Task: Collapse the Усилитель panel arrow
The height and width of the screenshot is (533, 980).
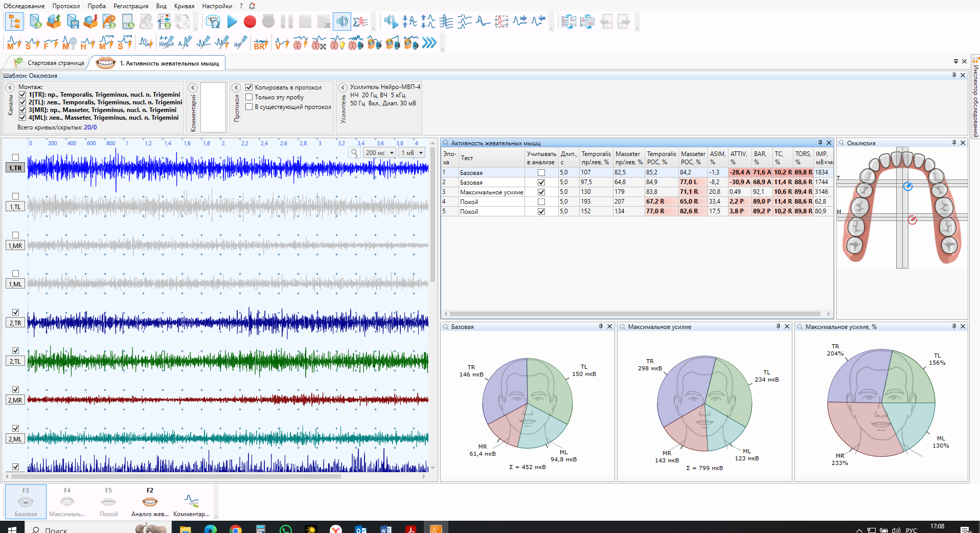Action: (x=343, y=87)
